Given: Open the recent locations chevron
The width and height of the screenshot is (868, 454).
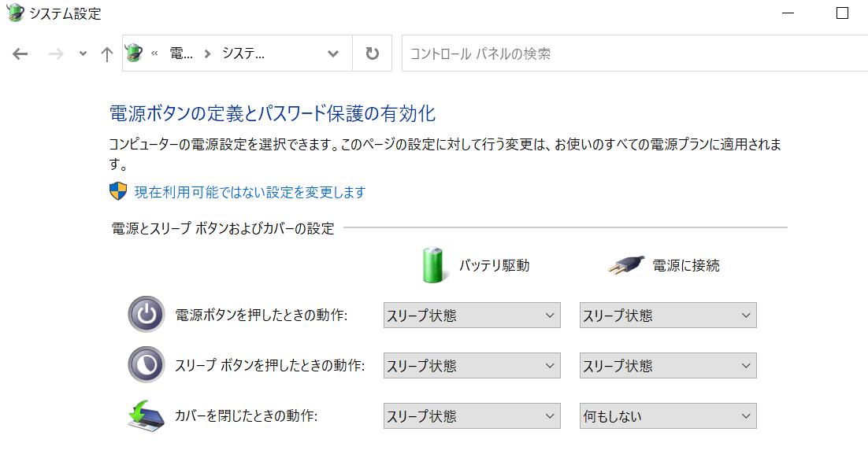Looking at the screenshot, I should [x=83, y=54].
